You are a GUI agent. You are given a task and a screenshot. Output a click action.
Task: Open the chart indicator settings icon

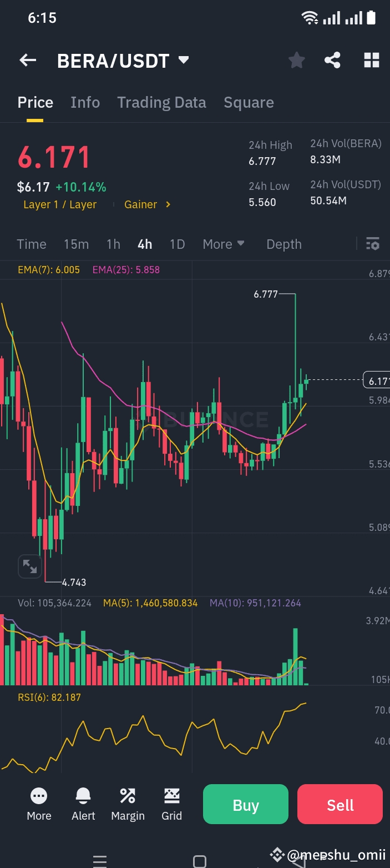click(x=372, y=244)
